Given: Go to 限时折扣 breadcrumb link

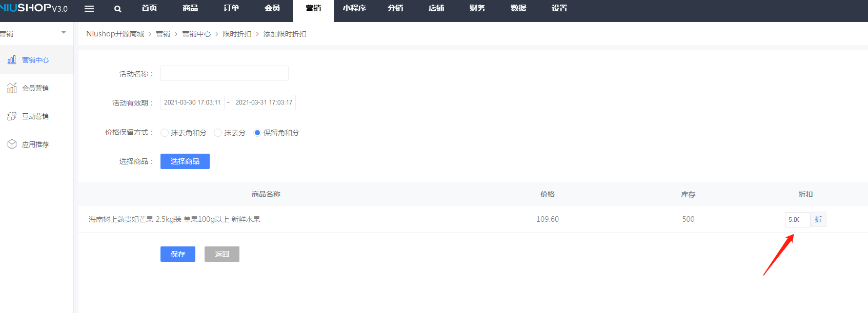Looking at the screenshot, I should [237, 34].
